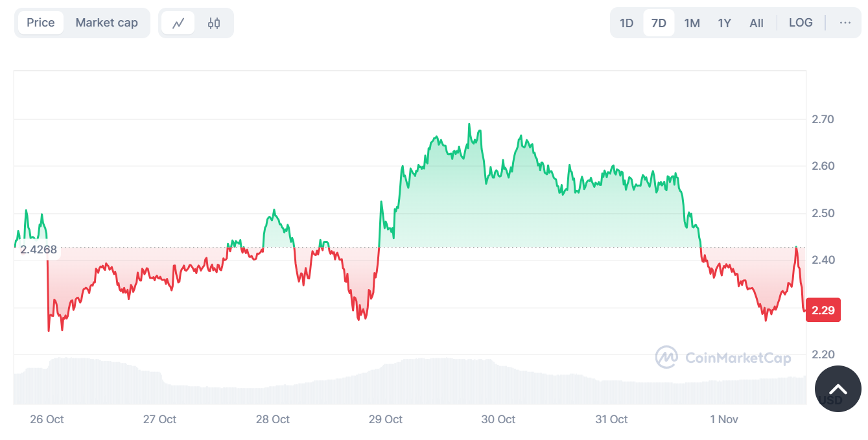Click the 29 Oct date marker

pyautogui.click(x=385, y=419)
